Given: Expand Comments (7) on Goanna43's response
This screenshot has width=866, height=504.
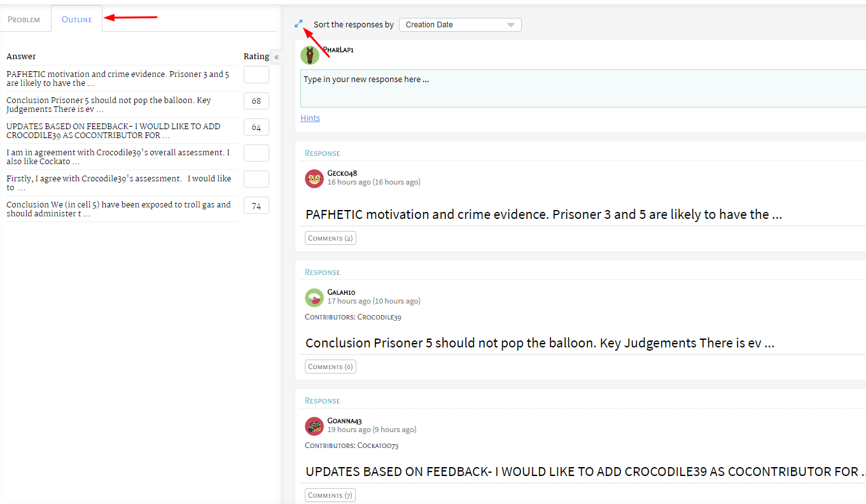Looking at the screenshot, I should pos(330,495).
